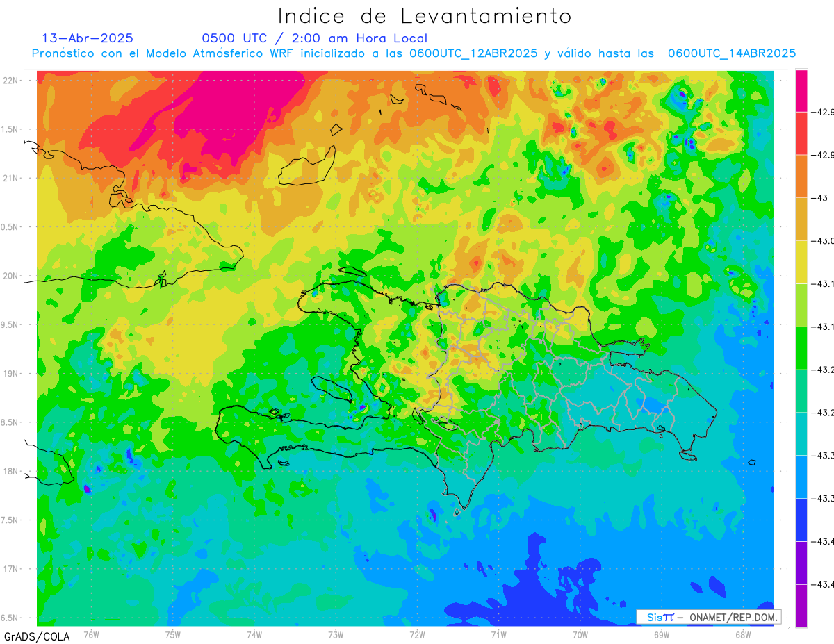Select the purple swatch at bottom of color bar

point(801,606)
